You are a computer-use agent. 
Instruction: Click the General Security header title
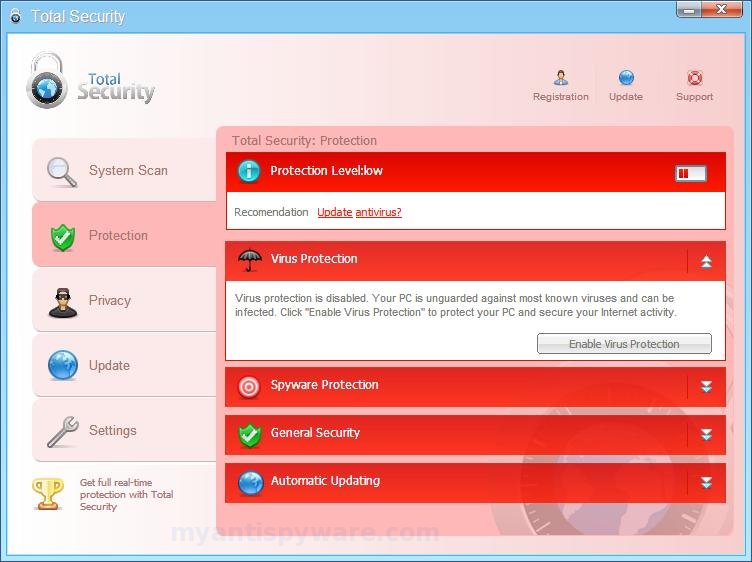[x=315, y=433]
